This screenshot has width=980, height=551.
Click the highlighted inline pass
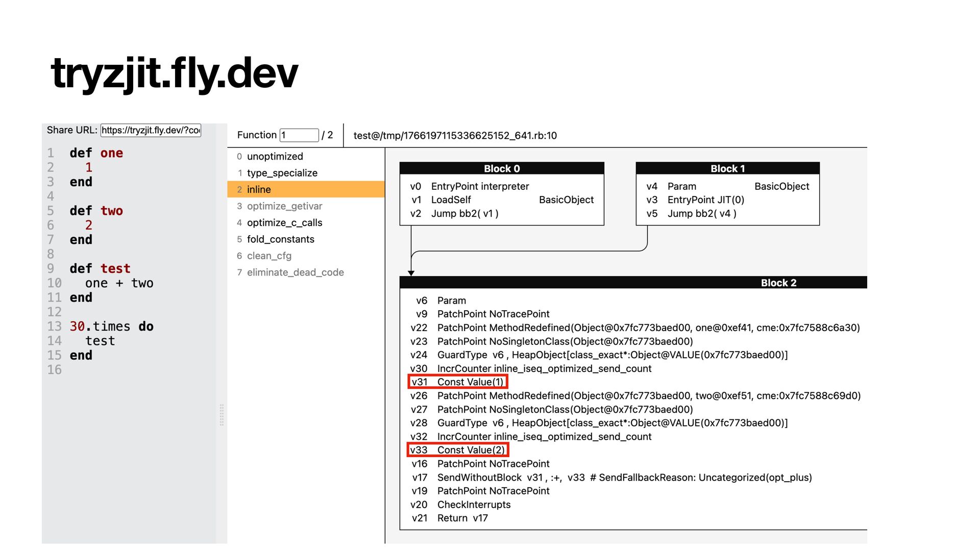259,189
